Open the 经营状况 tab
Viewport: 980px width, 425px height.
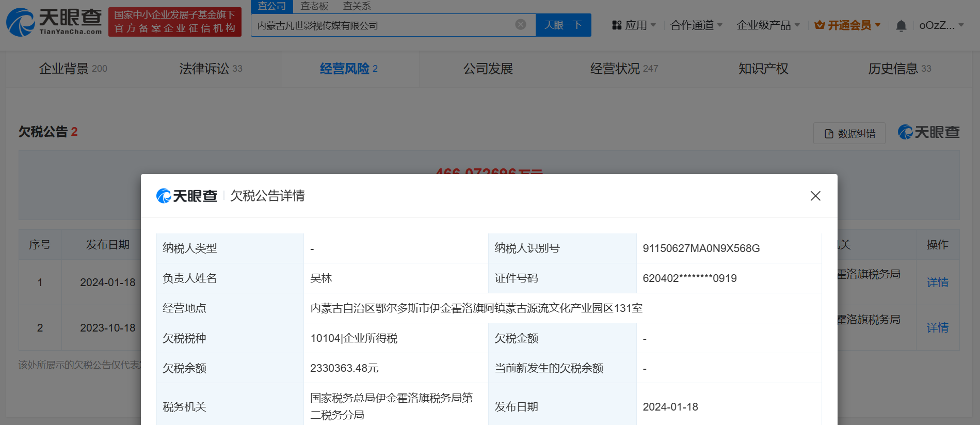624,69
